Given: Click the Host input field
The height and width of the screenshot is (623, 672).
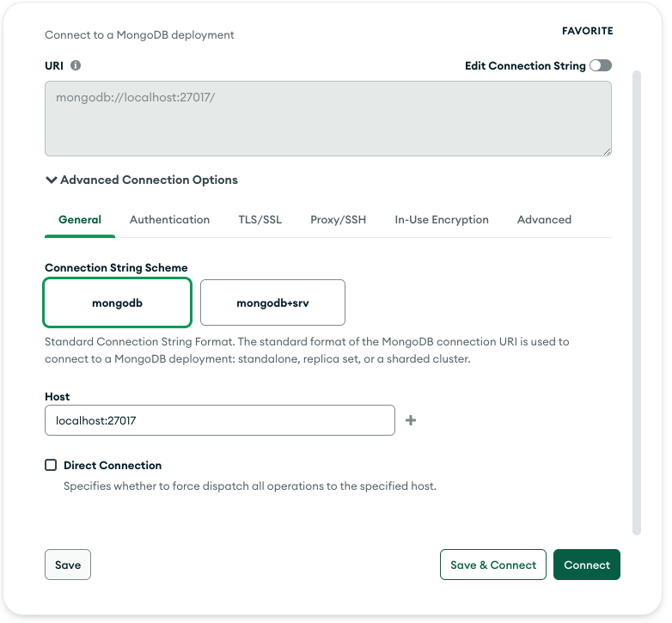Looking at the screenshot, I should 220,420.
